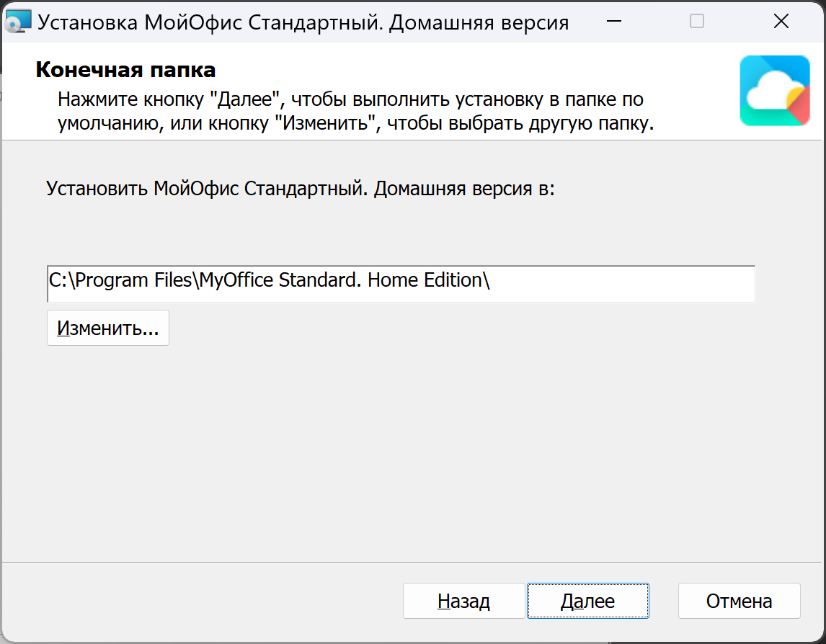Go back with the "Назад" button
The width and height of the screenshot is (826, 644).
[x=463, y=601]
